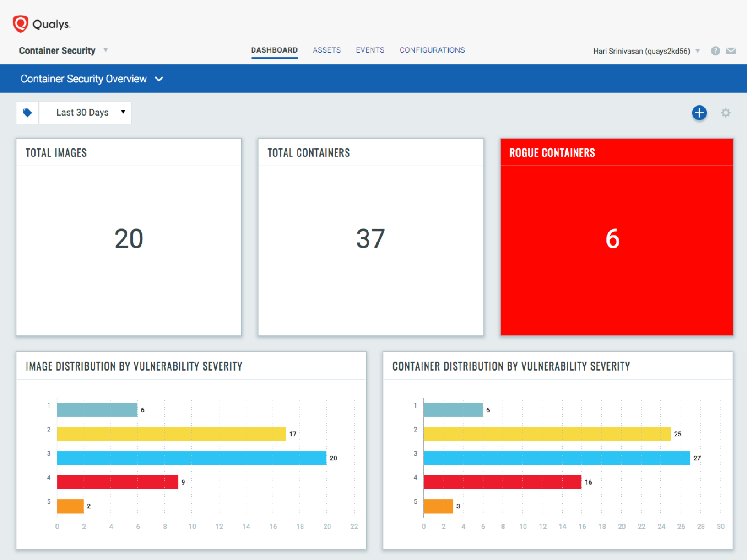Viewport: 747px width, 560px height.
Task: Click the Qualys shield logo
Action: click(x=21, y=24)
